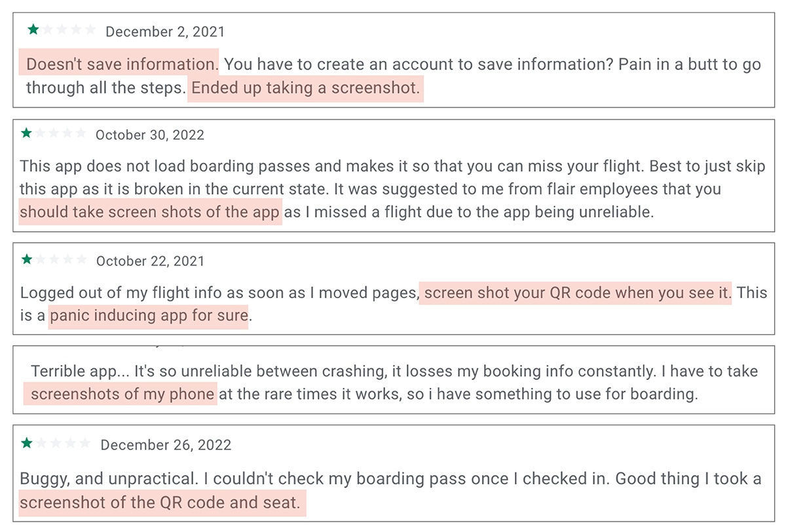Click highlighted "panic inducing app for sure" text

click(x=149, y=316)
